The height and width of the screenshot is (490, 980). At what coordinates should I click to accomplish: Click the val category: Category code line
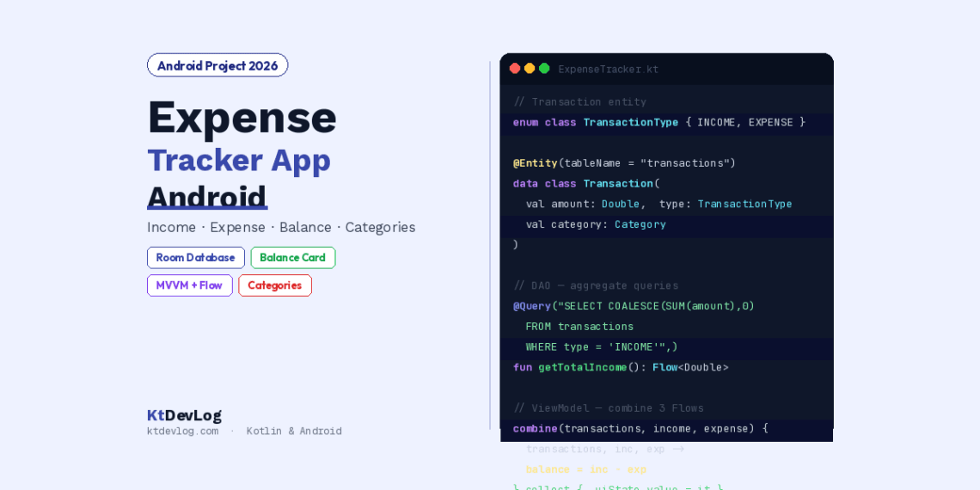(x=596, y=224)
